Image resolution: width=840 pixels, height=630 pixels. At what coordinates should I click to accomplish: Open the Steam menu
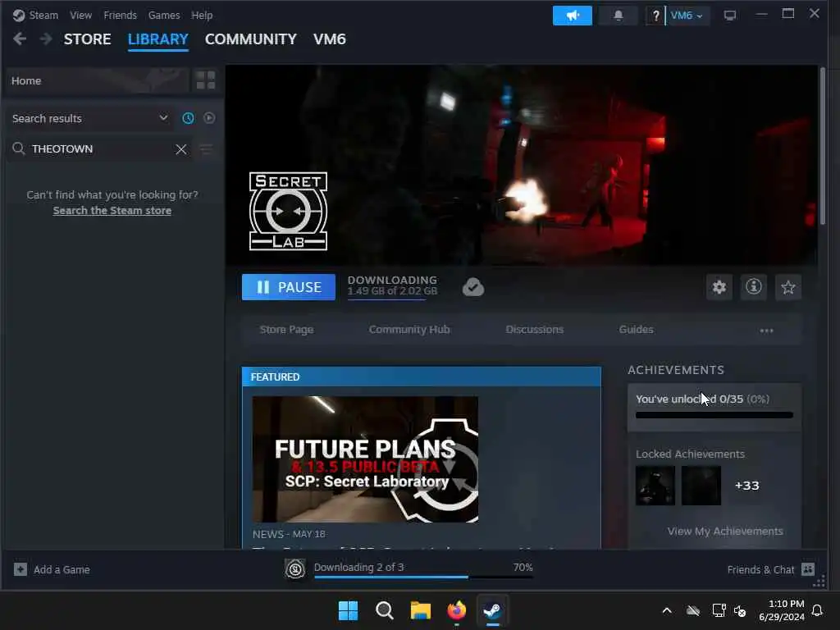coord(43,15)
